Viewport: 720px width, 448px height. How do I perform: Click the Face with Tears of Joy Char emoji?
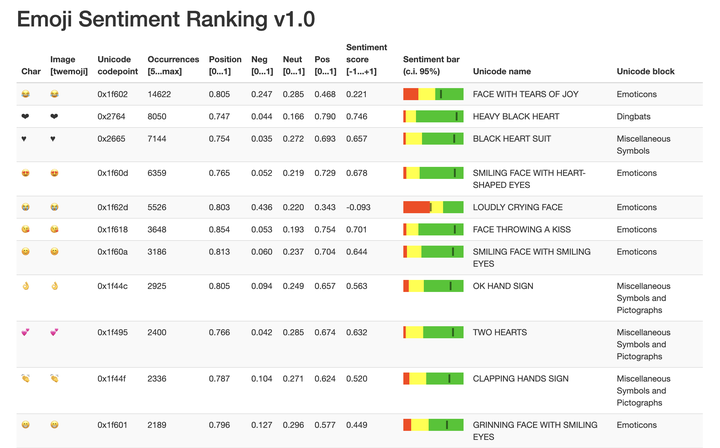pos(26,94)
